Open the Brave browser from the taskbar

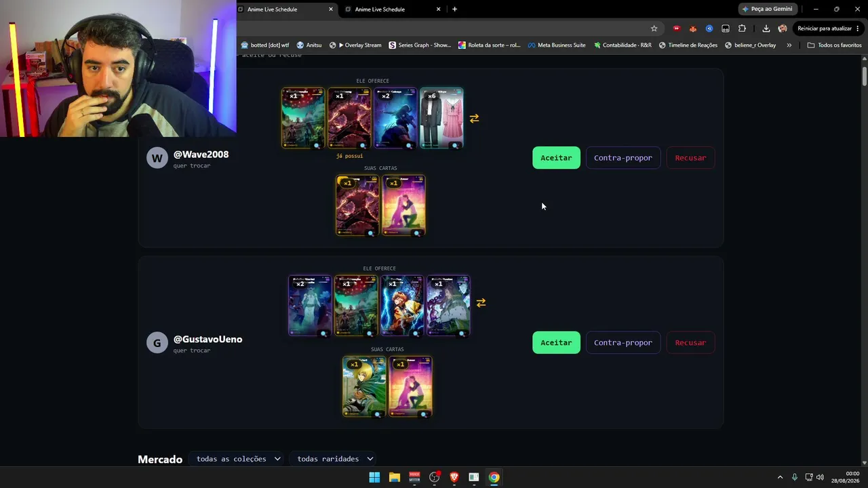tap(454, 477)
